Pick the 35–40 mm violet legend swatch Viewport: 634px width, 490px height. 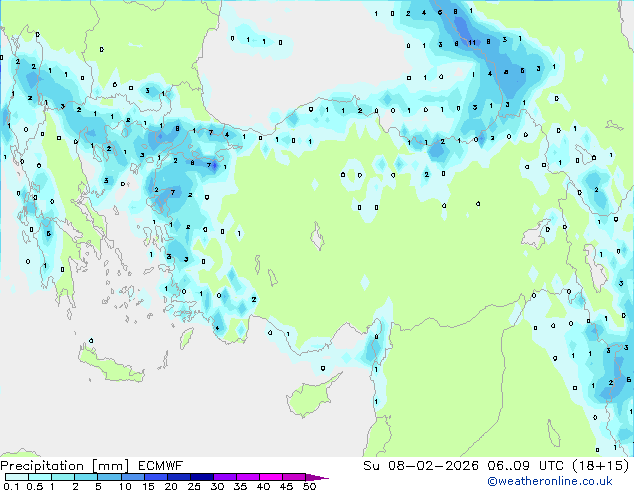click(x=247, y=477)
